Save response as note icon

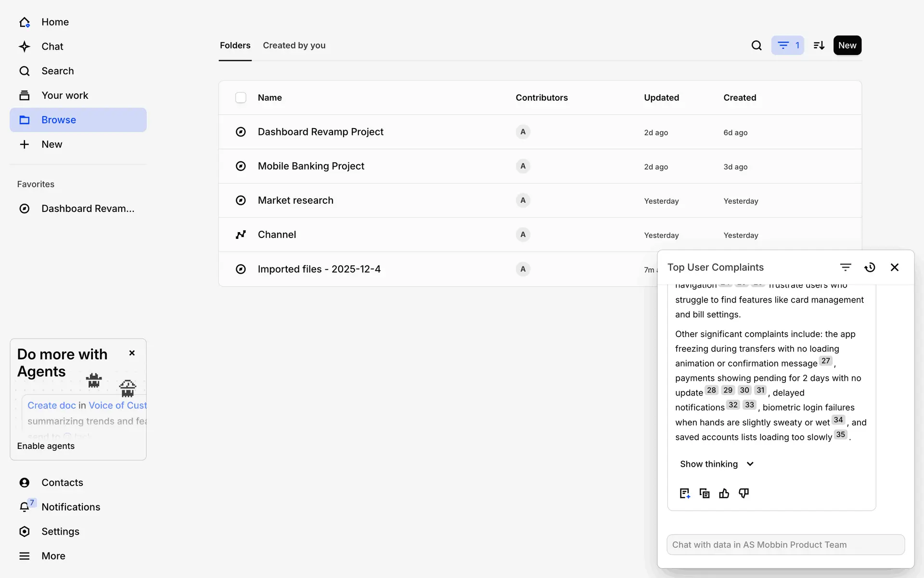click(x=685, y=493)
